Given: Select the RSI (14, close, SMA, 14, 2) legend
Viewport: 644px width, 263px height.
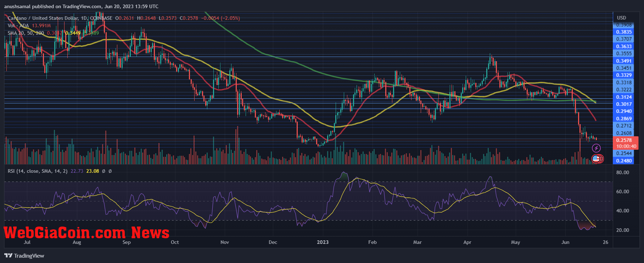Looking at the screenshot, I should pos(38,171).
